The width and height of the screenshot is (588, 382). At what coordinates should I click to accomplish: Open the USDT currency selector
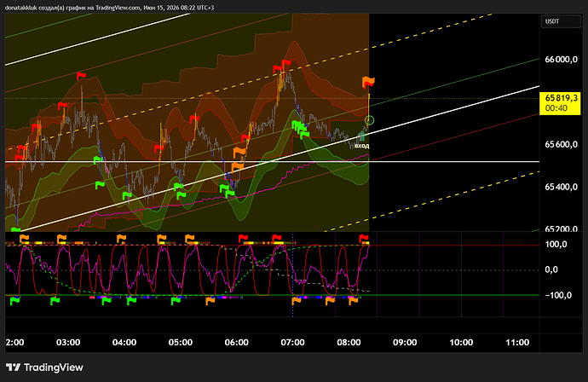pos(560,21)
